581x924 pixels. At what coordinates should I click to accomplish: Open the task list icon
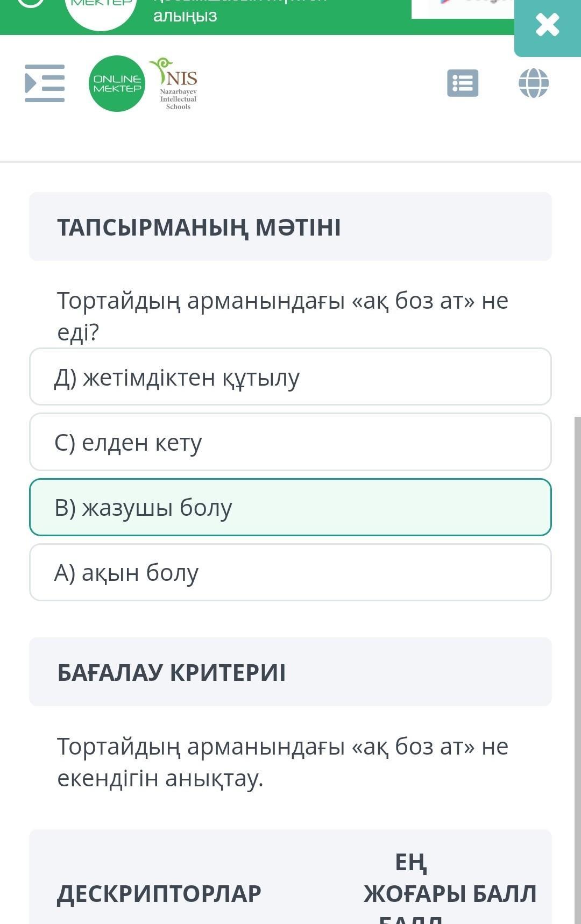coord(463,83)
